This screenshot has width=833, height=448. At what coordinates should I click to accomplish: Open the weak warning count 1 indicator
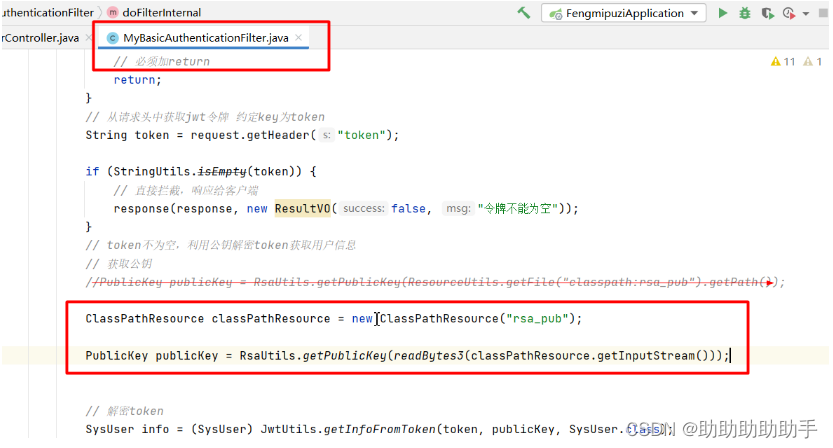point(813,62)
